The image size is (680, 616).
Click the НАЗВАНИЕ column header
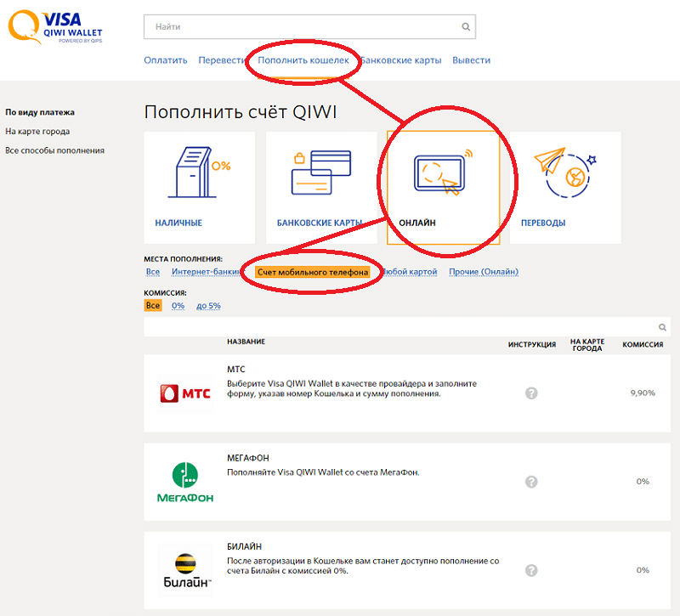coord(246,342)
